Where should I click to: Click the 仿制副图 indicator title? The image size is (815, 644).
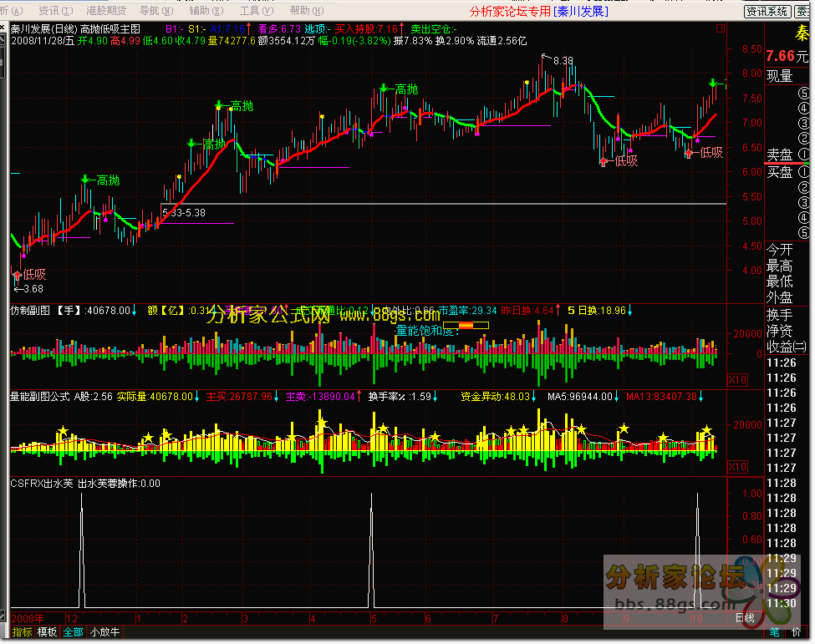point(30,311)
